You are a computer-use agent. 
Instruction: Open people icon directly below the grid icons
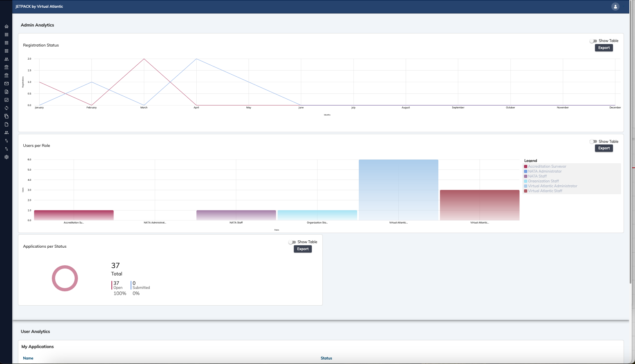coord(7,59)
